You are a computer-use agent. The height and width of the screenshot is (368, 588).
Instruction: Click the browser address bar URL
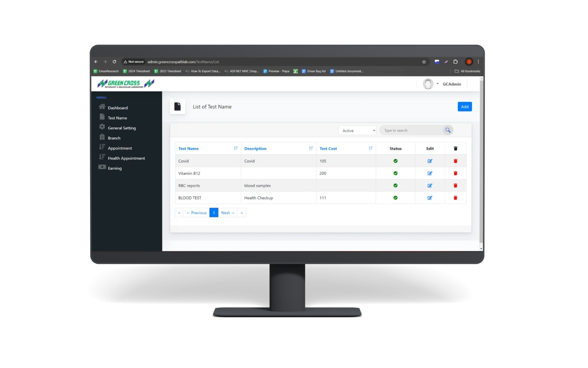[183, 62]
